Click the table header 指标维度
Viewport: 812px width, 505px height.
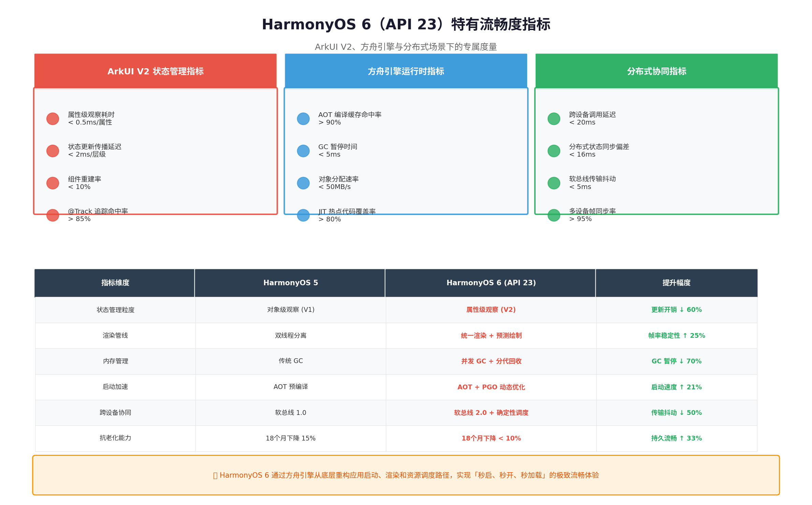(x=115, y=283)
